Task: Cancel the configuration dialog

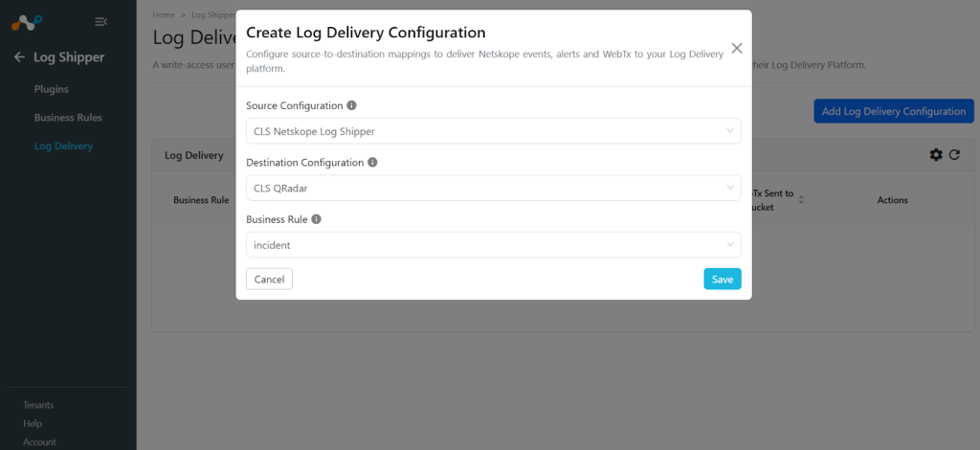Action: [x=269, y=280]
